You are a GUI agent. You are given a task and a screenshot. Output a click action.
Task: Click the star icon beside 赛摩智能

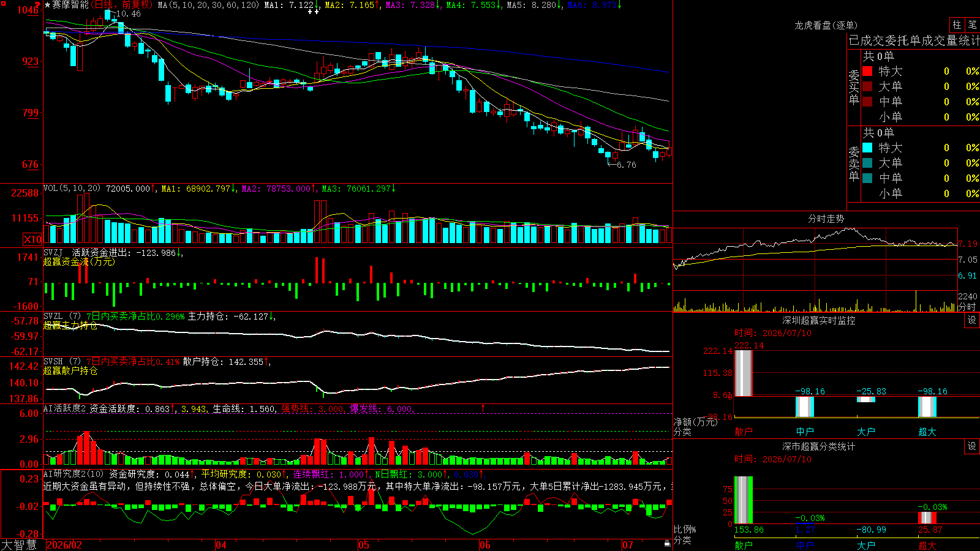click(x=48, y=5)
